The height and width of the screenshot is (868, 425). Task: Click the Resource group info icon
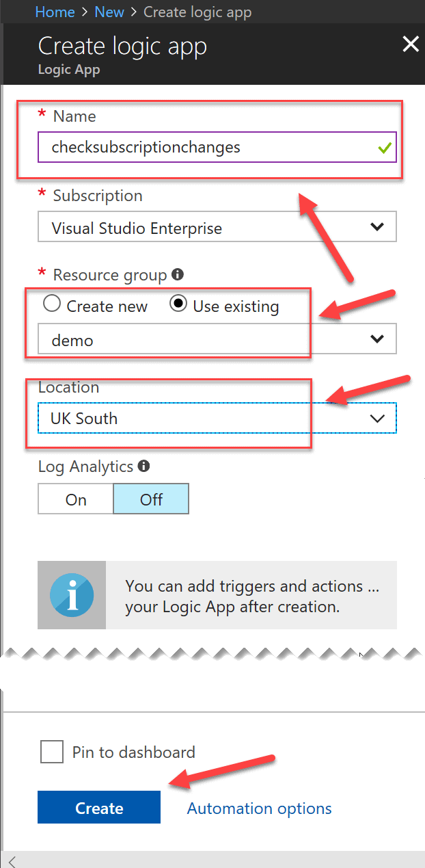[x=178, y=275]
